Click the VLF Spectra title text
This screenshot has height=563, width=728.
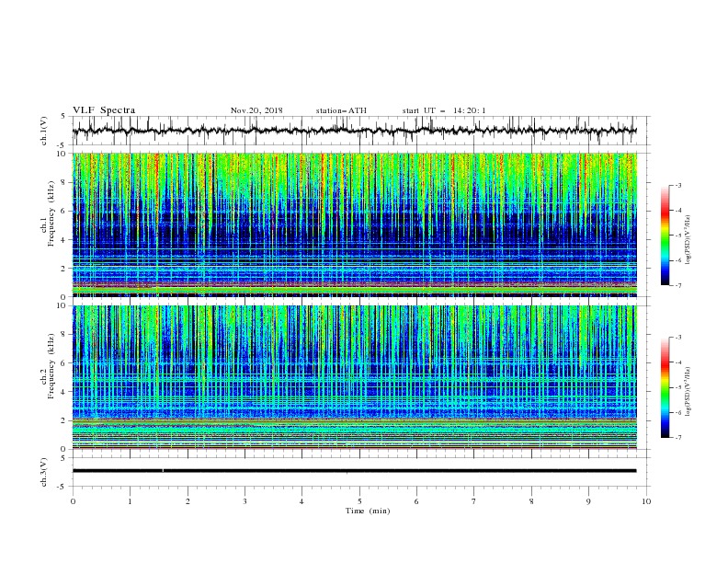[104, 110]
